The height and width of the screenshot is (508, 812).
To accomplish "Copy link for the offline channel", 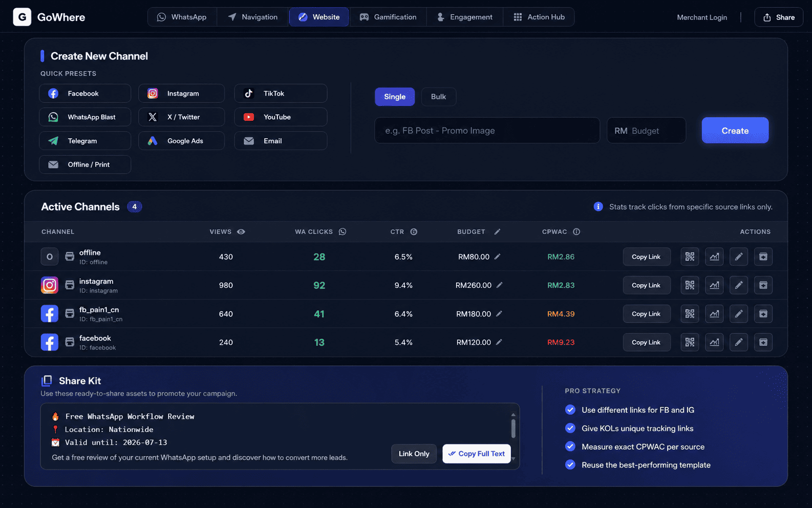I will [x=647, y=257].
